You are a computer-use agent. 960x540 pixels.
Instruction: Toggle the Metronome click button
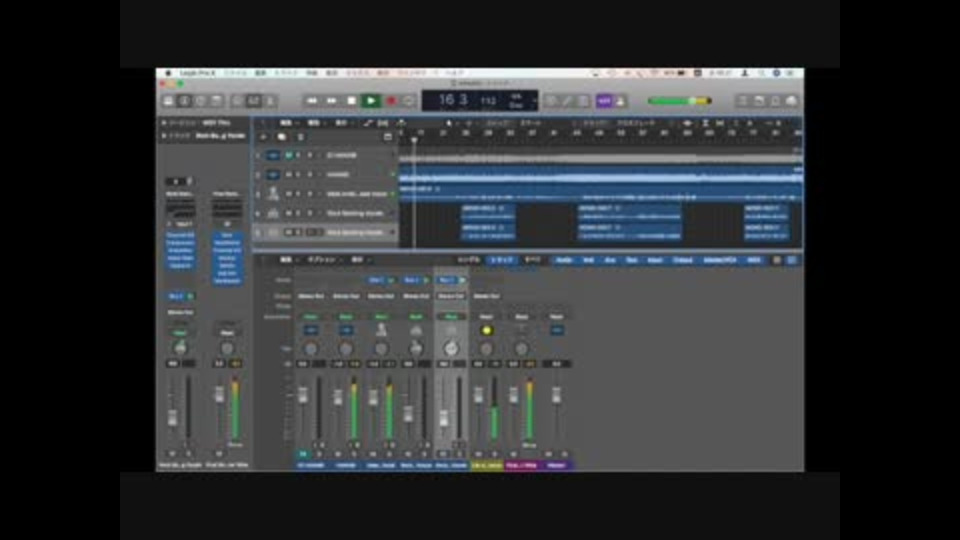620,101
